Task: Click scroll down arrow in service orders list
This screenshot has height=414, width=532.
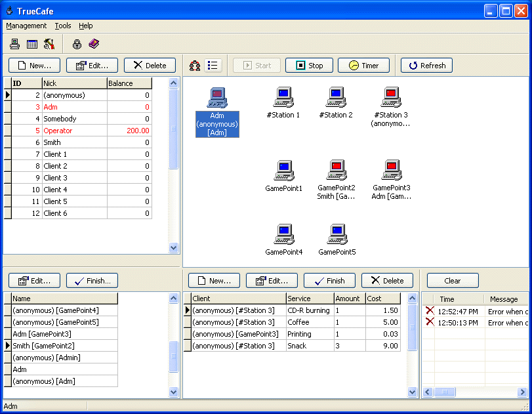Action: click(412, 392)
